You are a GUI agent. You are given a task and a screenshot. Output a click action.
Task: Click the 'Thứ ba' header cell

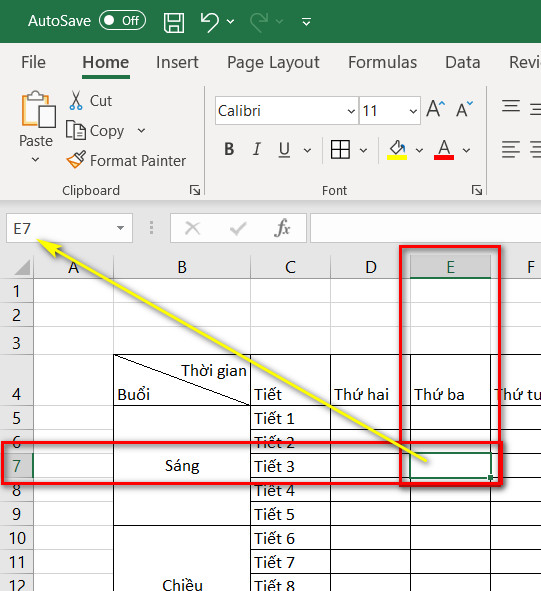click(451, 380)
